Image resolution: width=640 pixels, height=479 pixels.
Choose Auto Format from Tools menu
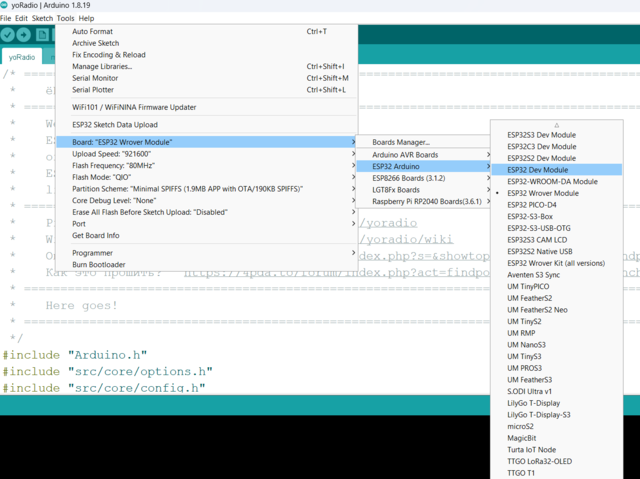[207, 31]
